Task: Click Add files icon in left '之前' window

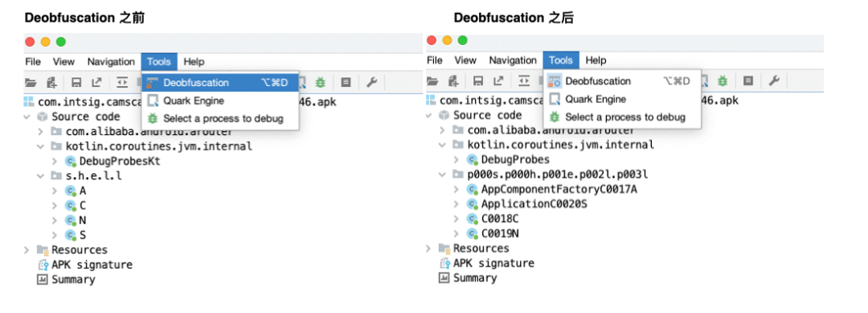Action: [x=52, y=83]
